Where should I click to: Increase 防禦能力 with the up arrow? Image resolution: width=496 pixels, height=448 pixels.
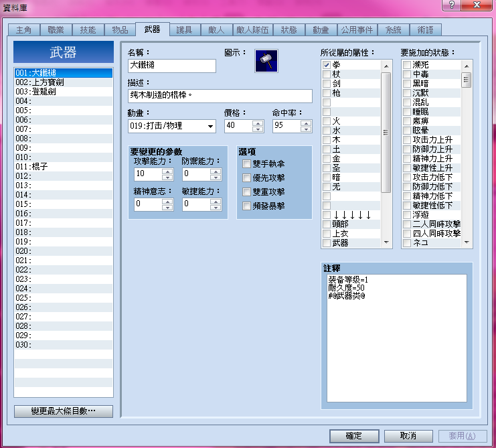point(216,171)
